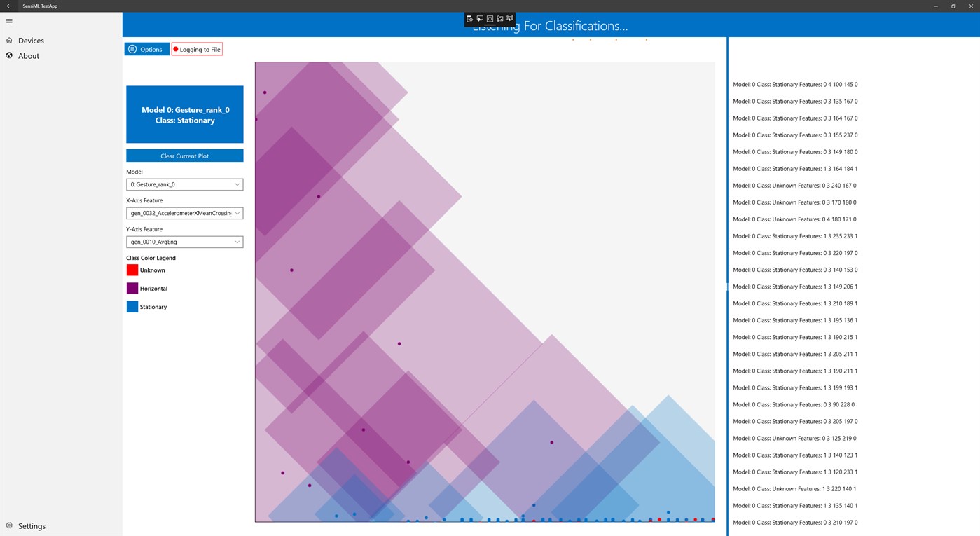Select log entry Features: 1 3 190 215 1
The width and height of the screenshot is (980, 536).
pos(795,337)
